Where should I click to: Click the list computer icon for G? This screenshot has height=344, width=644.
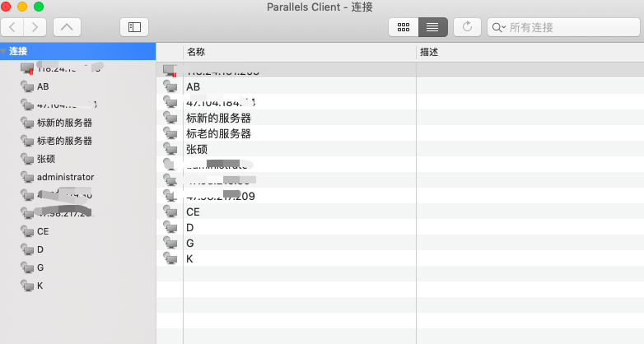(x=170, y=243)
